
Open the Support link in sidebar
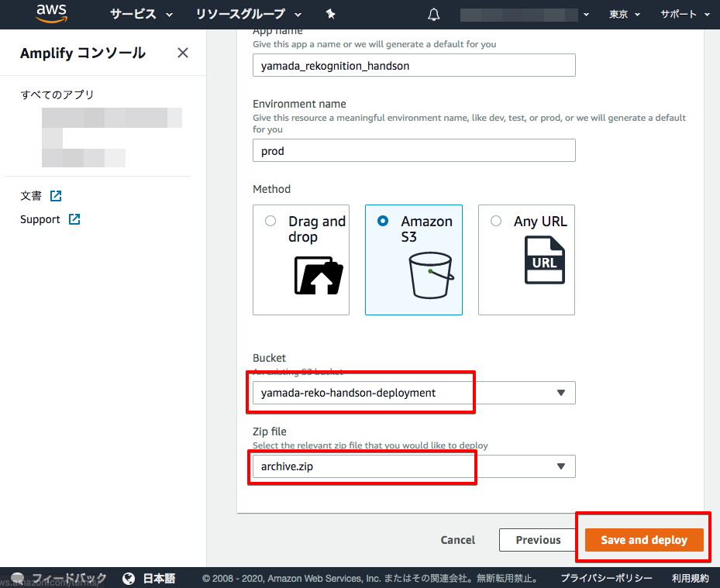click(40, 219)
